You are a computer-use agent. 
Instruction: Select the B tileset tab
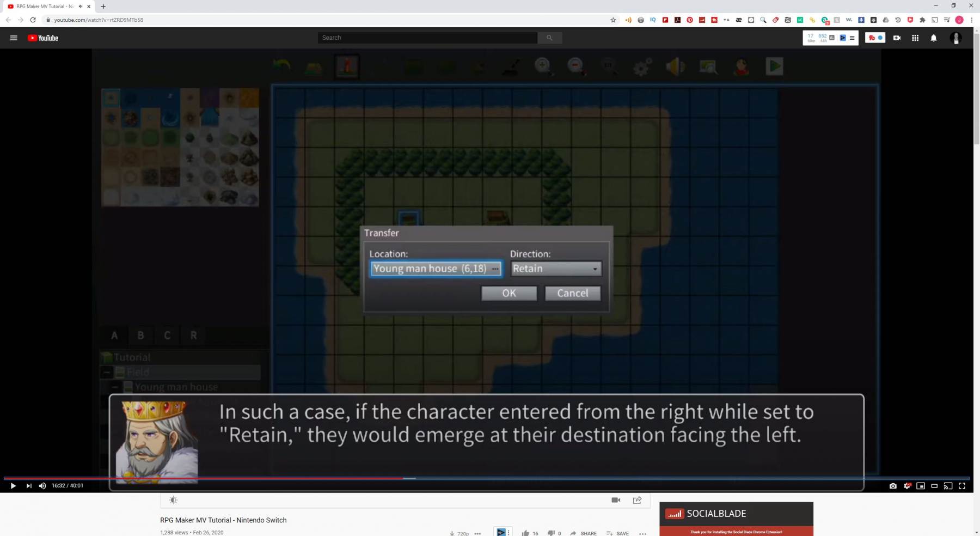click(x=140, y=336)
